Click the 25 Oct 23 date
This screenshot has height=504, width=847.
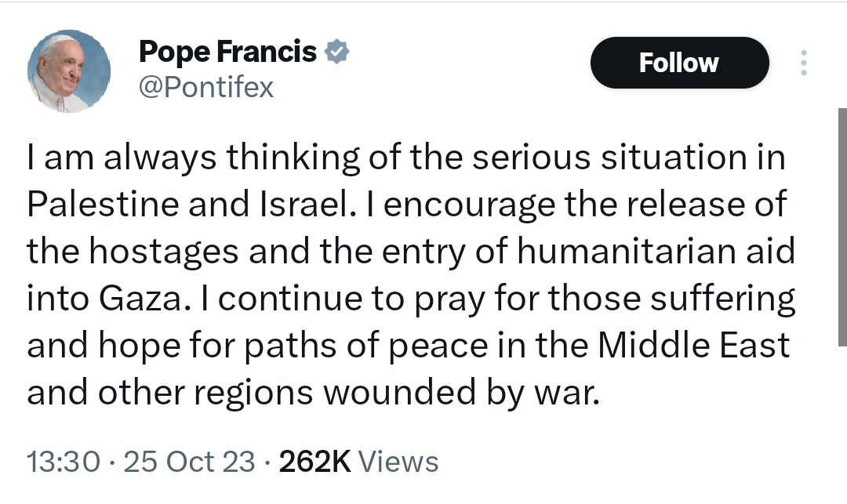coord(189,462)
